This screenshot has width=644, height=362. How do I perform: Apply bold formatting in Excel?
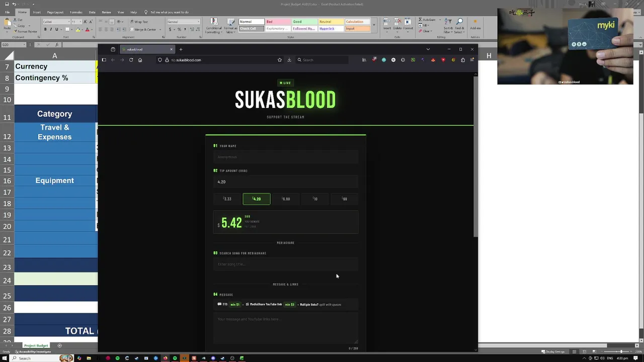(45, 29)
